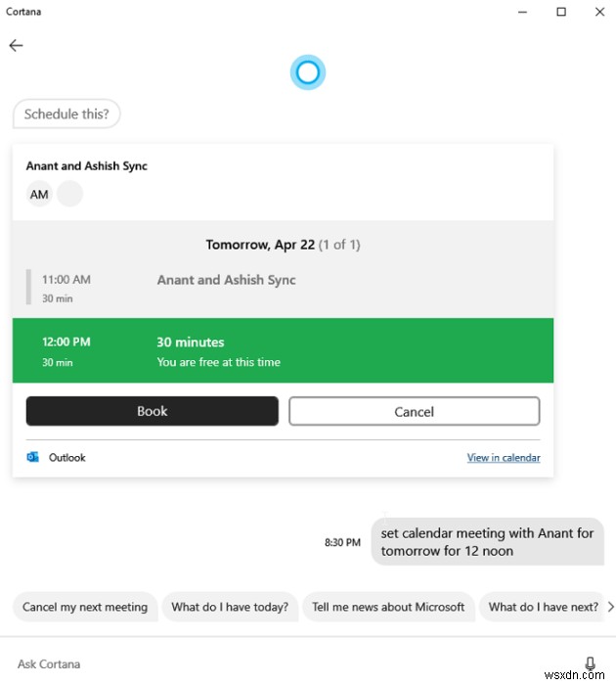Click the Cortana listening circle icon
Image resolution: width=616 pixels, height=685 pixels.
308,72
